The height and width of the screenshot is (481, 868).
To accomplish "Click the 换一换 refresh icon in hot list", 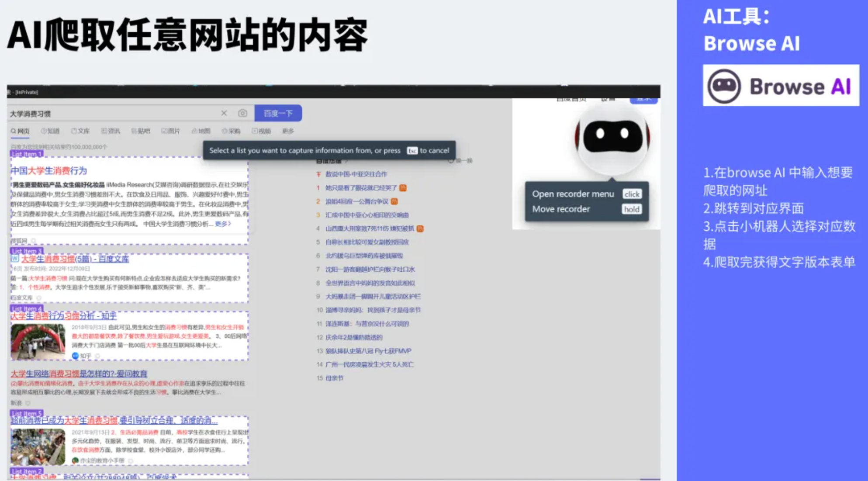I will (451, 161).
